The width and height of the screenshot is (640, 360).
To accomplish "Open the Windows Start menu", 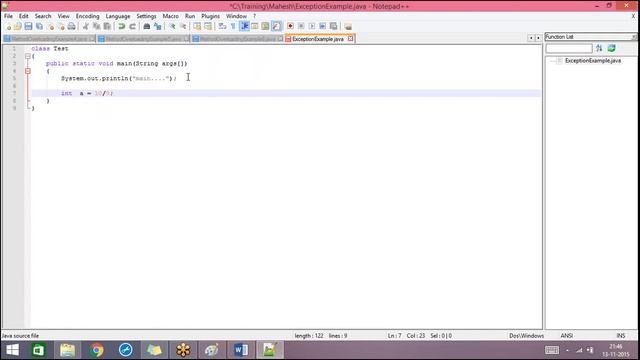I will (x=12, y=350).
